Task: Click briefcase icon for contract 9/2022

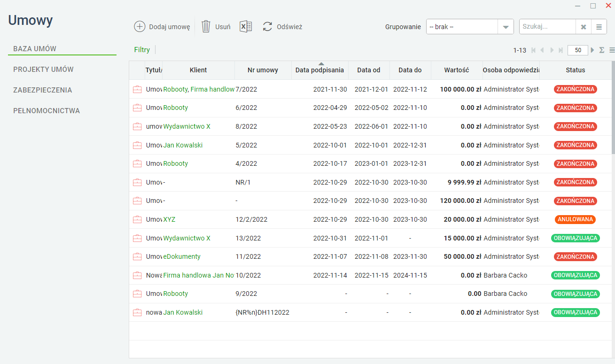Action: pos(137,294)
